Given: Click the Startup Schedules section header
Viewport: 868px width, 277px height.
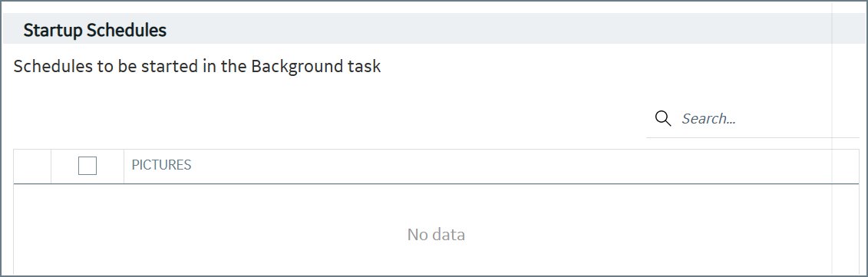Looking at the screenshot, I should pyautogui.click(x=94, y=31).
